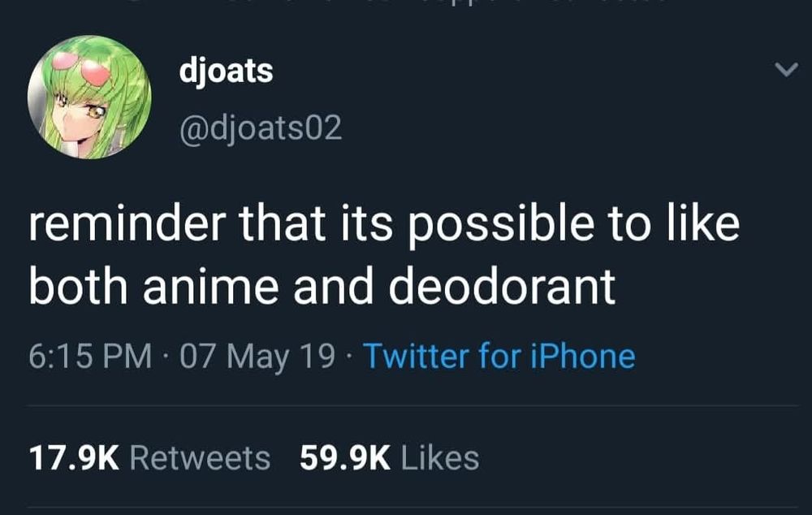812x515 pixels.
Task: Click the word Retweets
Action: coord(200,458)
